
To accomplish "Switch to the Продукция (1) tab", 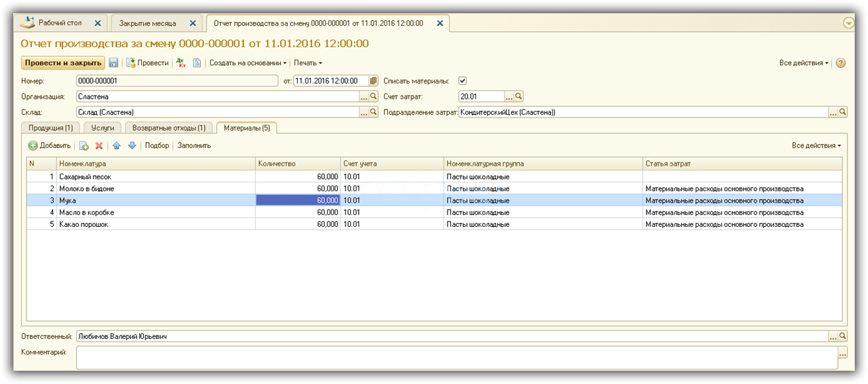I will pyautogui.click(x=50, y=127).
